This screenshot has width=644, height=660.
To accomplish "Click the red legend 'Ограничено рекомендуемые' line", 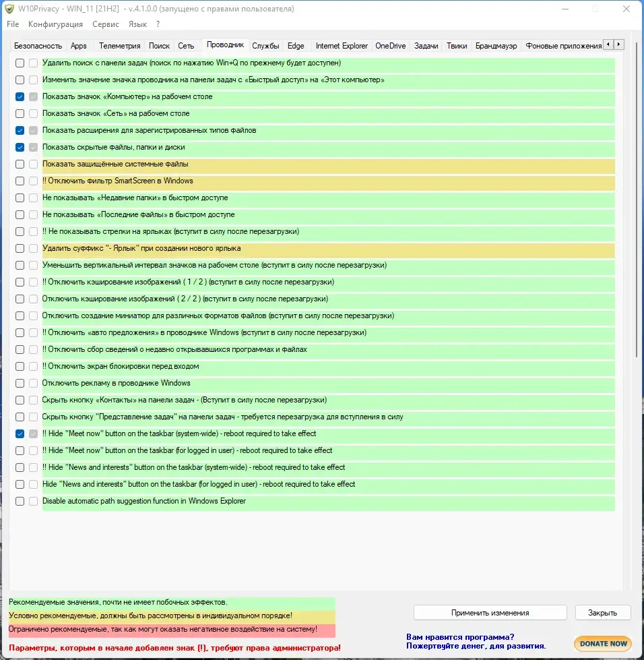I will point(172,629).
